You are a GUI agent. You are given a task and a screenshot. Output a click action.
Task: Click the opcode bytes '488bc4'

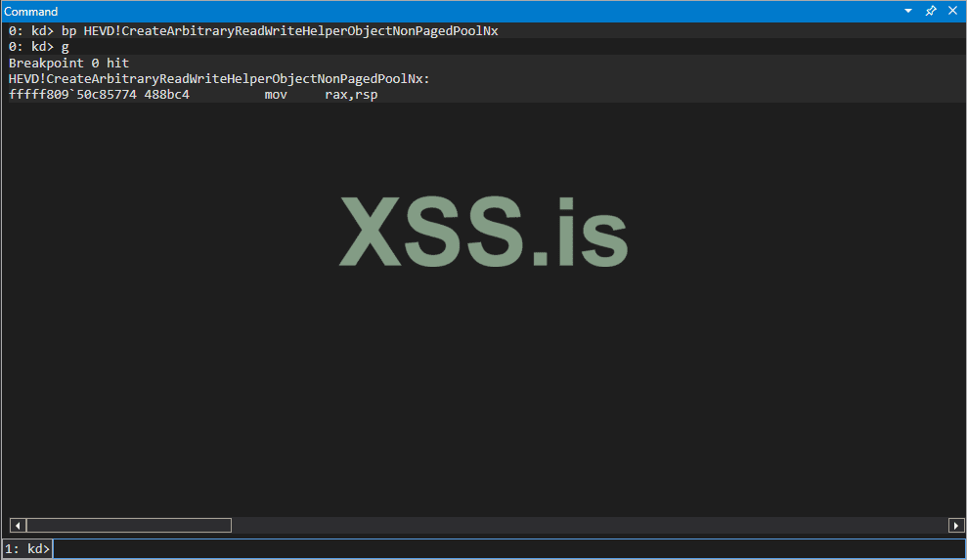tap(166, 95)
